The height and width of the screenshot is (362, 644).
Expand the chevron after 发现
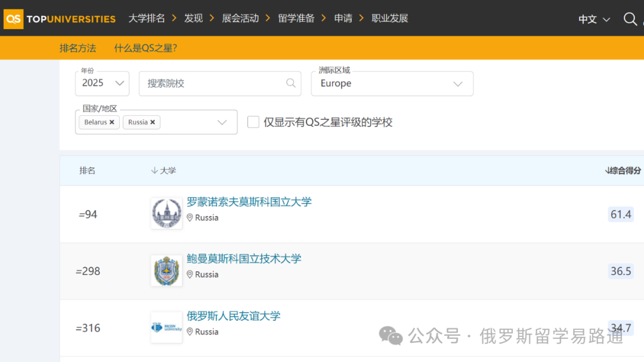[212, 18]
